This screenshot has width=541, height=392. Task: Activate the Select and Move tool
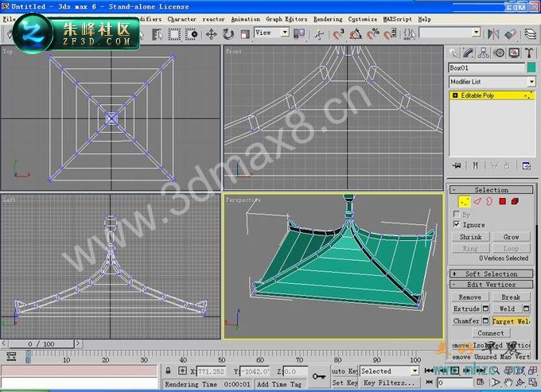click(x=211, y=34)
